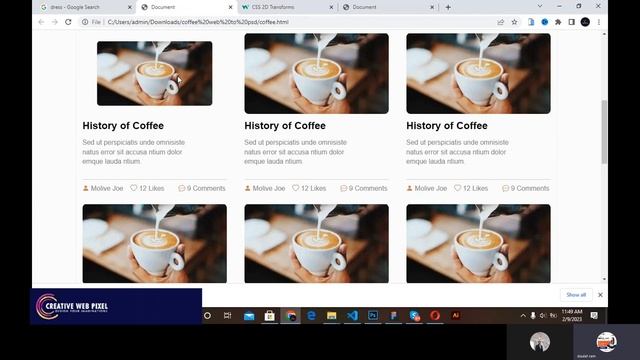Close the dress - Google Search tab
The width and height of the screenshot is (640, 360).
pyautogui.click(x=130, y=7)
